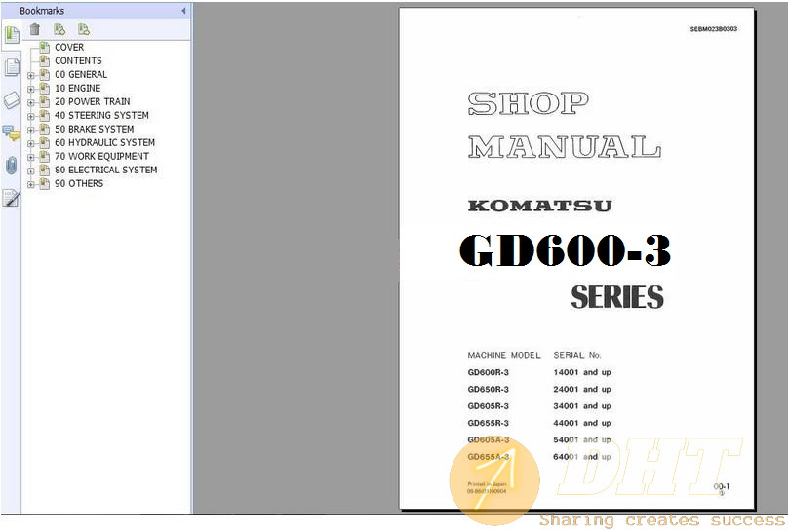Screen dimensions: 788x532
Task: Navigate to 70 WORK EQUIPMENT bookmark
Action: 102,156
